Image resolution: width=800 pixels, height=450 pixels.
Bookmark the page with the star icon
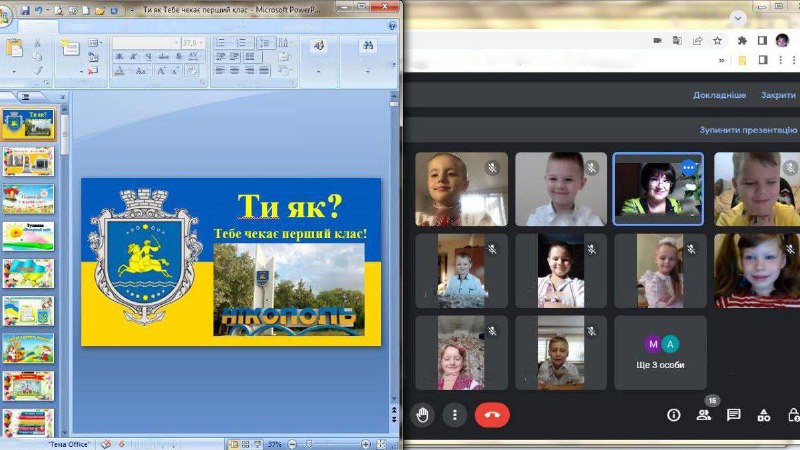click(x=717, y=41)
